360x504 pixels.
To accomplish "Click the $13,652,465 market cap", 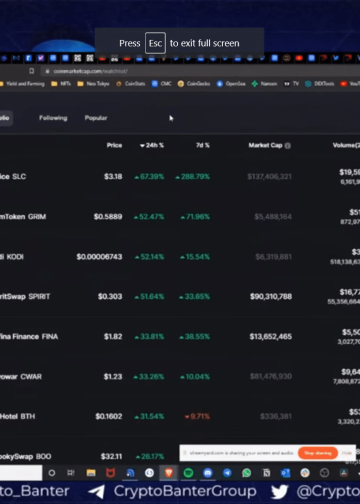I will click(x=271, y=336).
